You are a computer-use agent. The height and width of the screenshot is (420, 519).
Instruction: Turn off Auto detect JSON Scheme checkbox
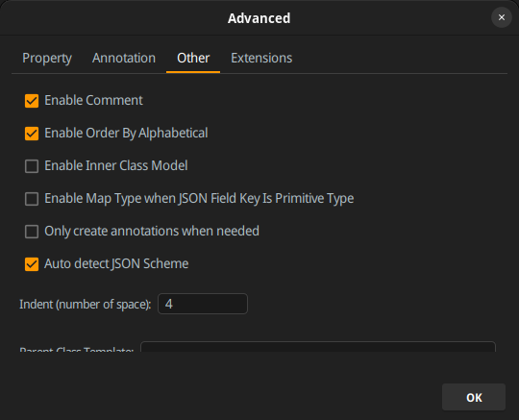pyautogui.click(x=32, y=264)
